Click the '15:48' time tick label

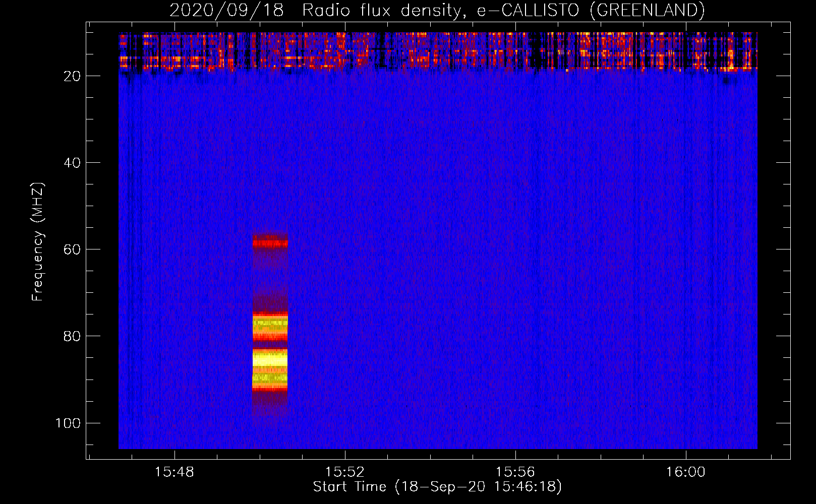tap(174, 472)
